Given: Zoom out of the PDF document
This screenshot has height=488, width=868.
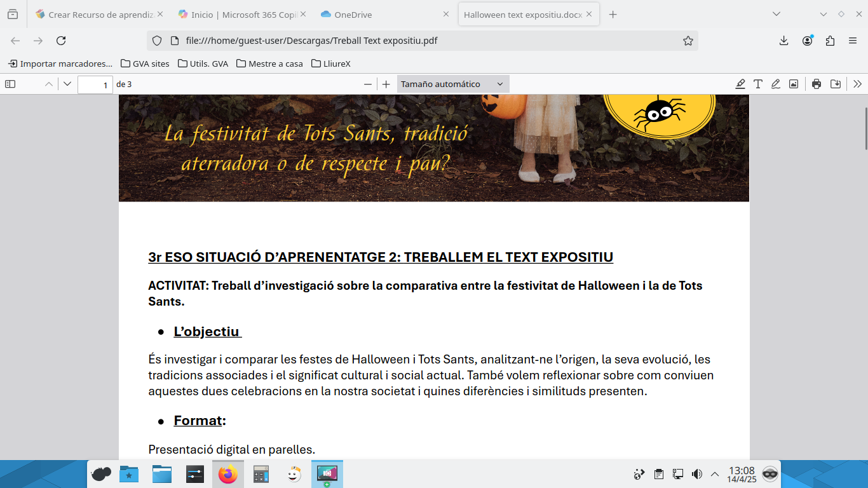Looking at the screenshot, I should (367, 84).
